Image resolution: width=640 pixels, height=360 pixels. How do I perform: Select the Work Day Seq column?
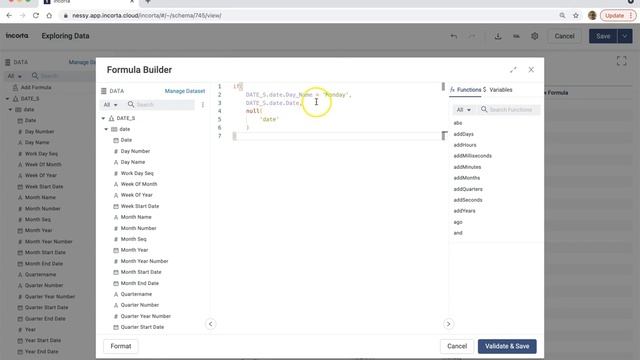point(137,173)
